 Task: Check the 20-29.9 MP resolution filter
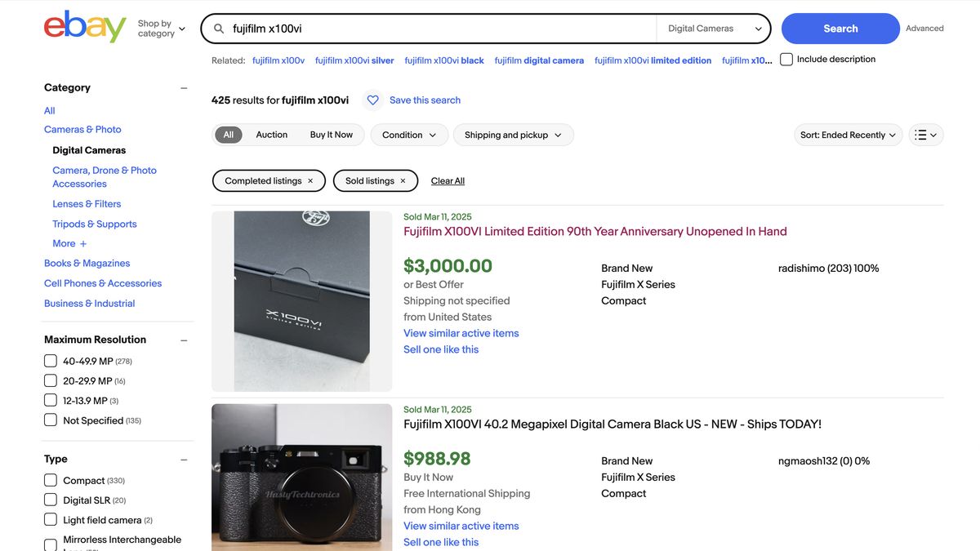pos(51,381)
